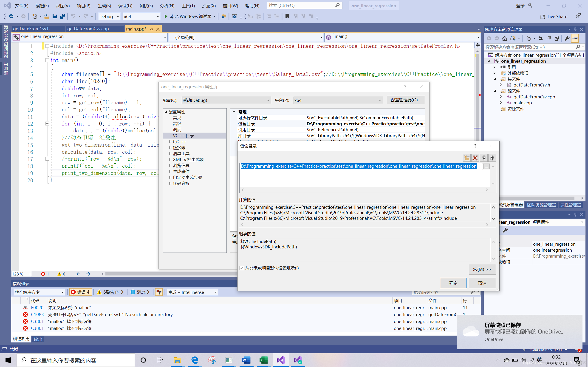Open the 配置 活动(Debug) dropdown
Viewport: 588px width, 367px height.
click(226, 100)
